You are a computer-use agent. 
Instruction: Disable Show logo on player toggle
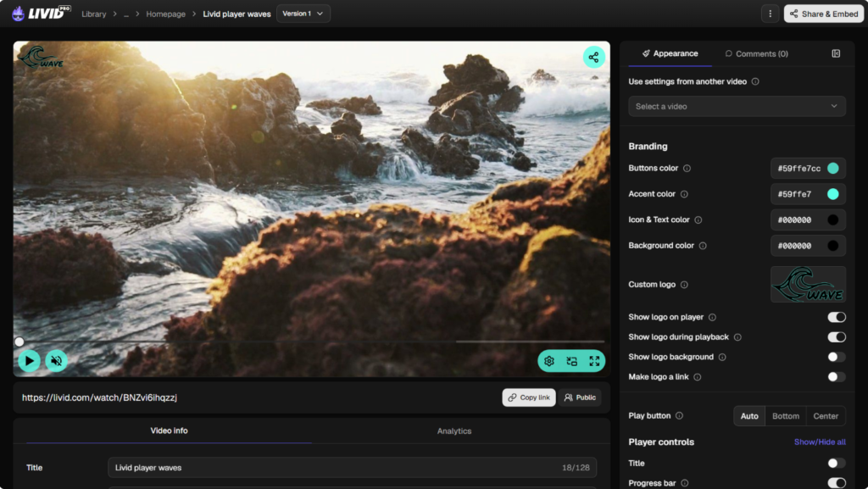(837, 317)
